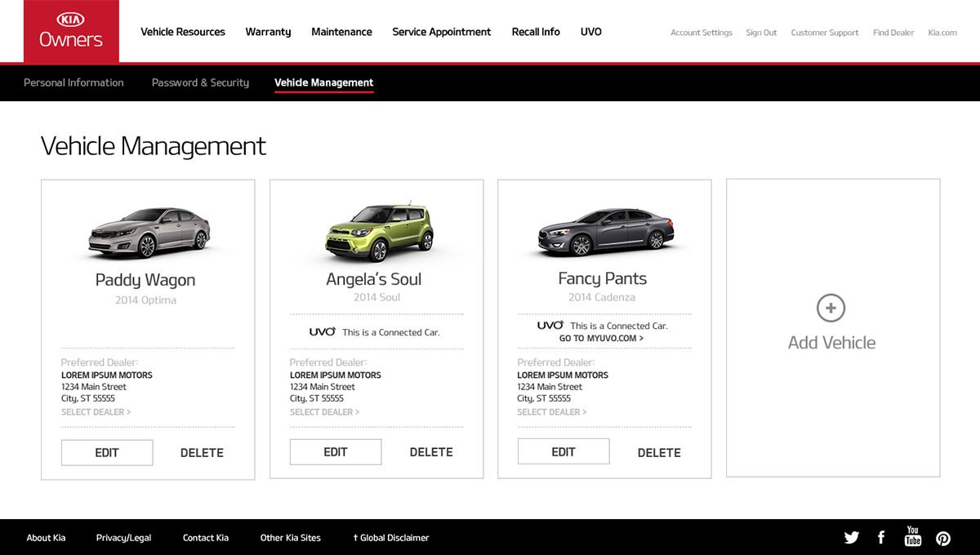Viewport: 980px width, 555px height.
Task: Switch to the Personal Information tab
Action: (x=73, y=82)
